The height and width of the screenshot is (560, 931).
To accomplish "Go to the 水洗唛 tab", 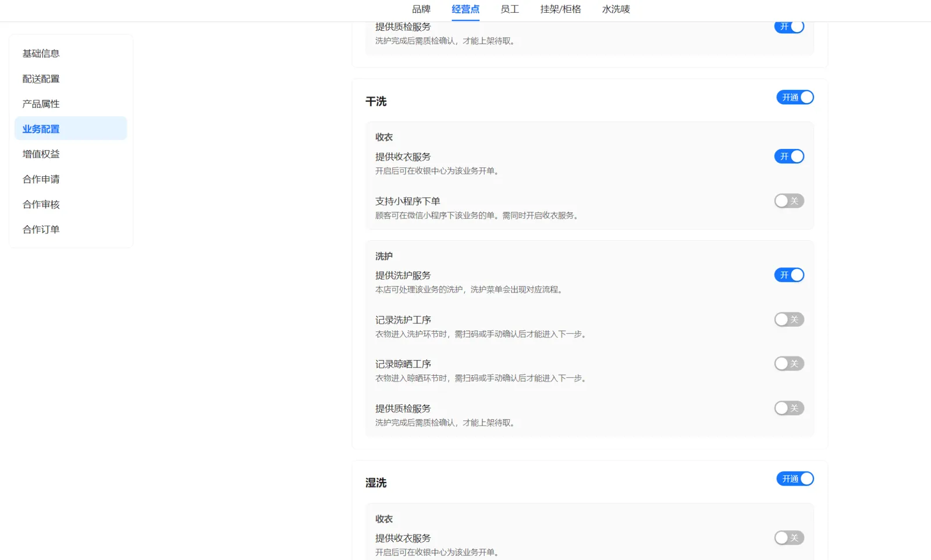I will click(x=616, y=9).
